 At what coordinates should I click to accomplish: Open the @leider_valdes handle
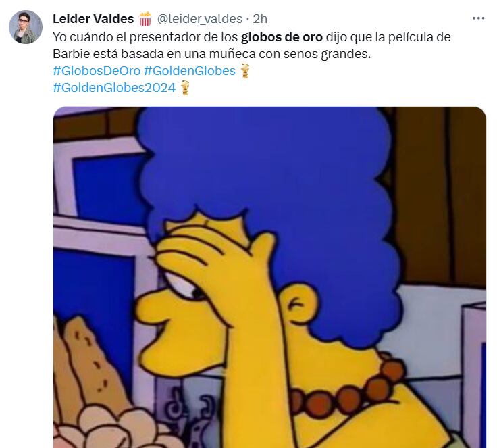pyautogui.click(x=200, y=19)
